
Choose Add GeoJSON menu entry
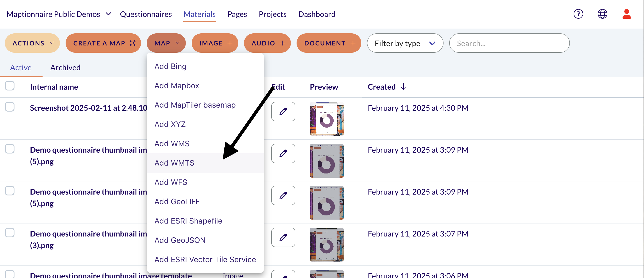pos(205,240)
